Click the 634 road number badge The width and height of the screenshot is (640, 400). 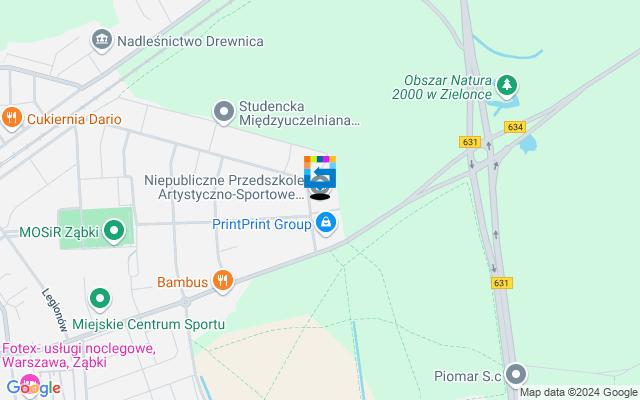515,127
